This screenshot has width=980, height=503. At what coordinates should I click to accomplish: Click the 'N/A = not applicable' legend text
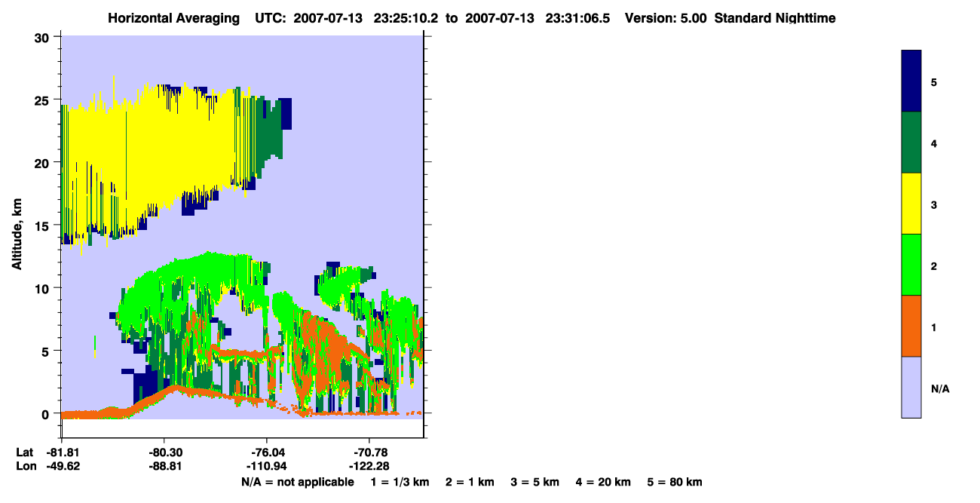[298, 482]
